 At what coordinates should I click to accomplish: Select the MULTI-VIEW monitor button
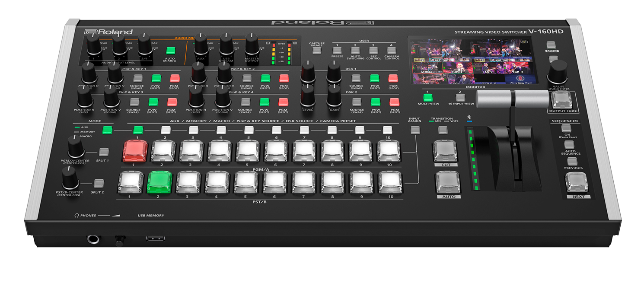(x=427, y=98)
